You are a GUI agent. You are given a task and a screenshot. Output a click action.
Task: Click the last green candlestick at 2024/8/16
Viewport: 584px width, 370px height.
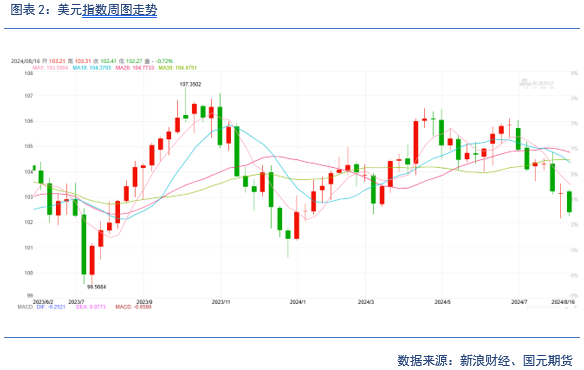click(569, 202)
